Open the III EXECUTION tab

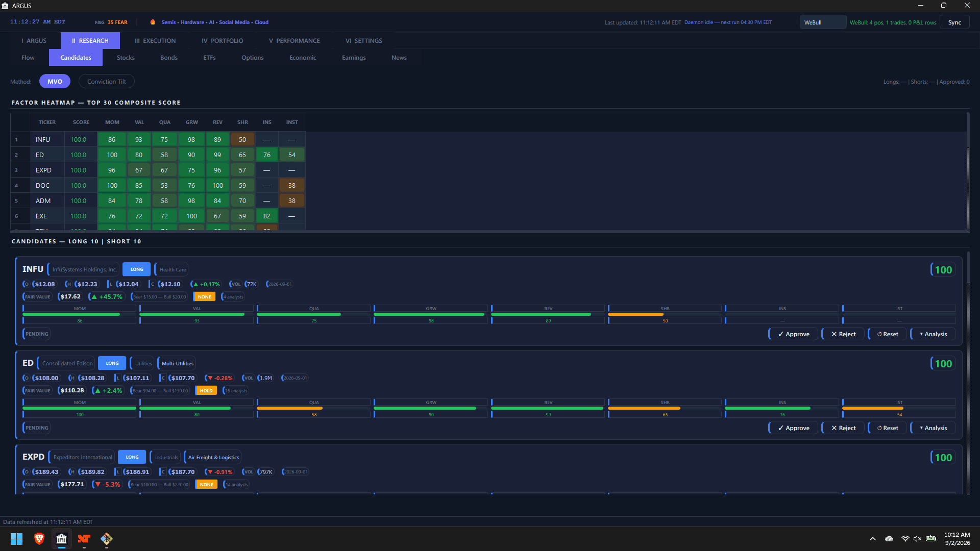coord(155,41)
